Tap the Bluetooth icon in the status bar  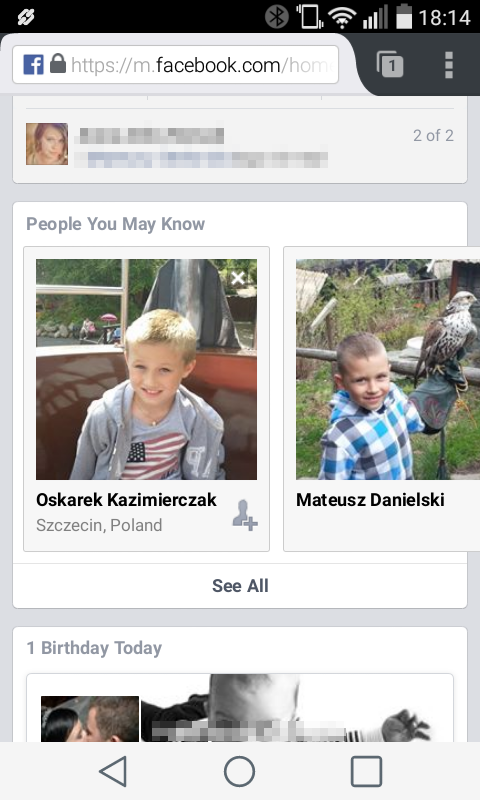276,17
